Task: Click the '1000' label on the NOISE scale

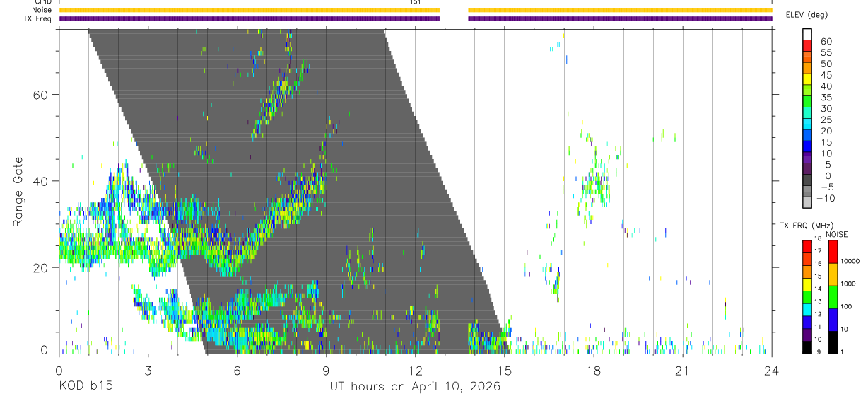Action: tap(848, 284)
